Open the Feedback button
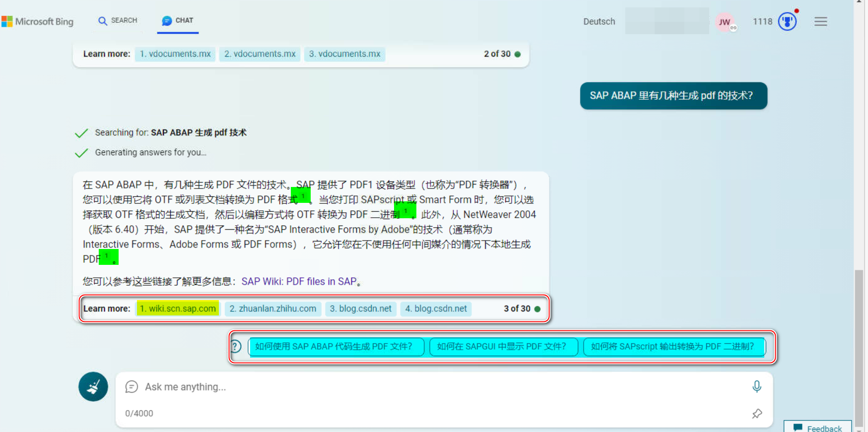The width and height of the screenshot is (868, 432). pyautogui.click(x=818, y=428)
